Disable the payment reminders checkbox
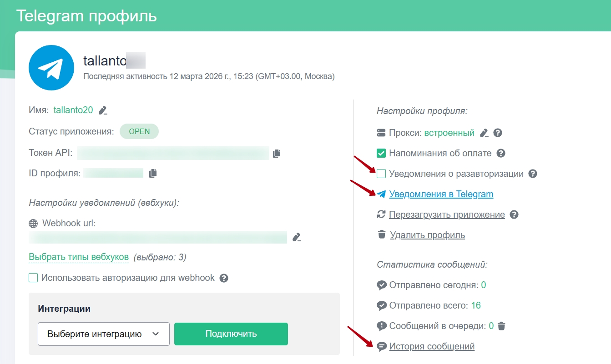Image resolution: width=611 pixels, height=364 pixels. [x=381, y=153]
